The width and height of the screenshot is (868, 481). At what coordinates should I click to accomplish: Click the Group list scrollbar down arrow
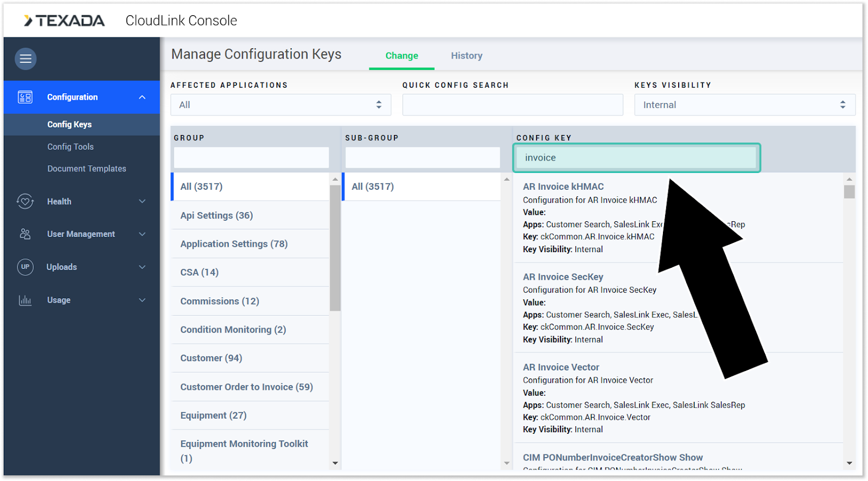(x=335, y=463)
